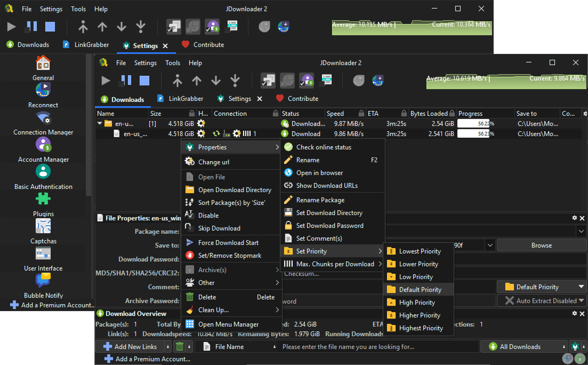Toggle Clipboard Observer in front toolbar
The height and width of the screenshot is (365, 588).
click(x=268, y=81)
